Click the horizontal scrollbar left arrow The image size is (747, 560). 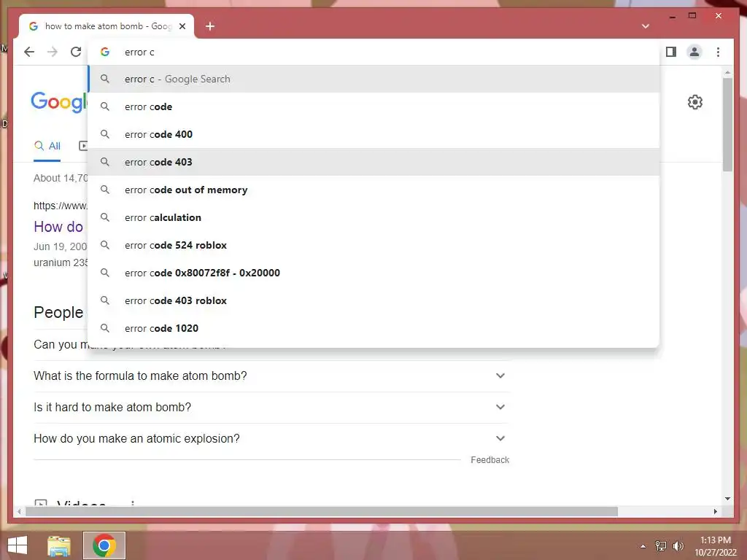point(19,511)
